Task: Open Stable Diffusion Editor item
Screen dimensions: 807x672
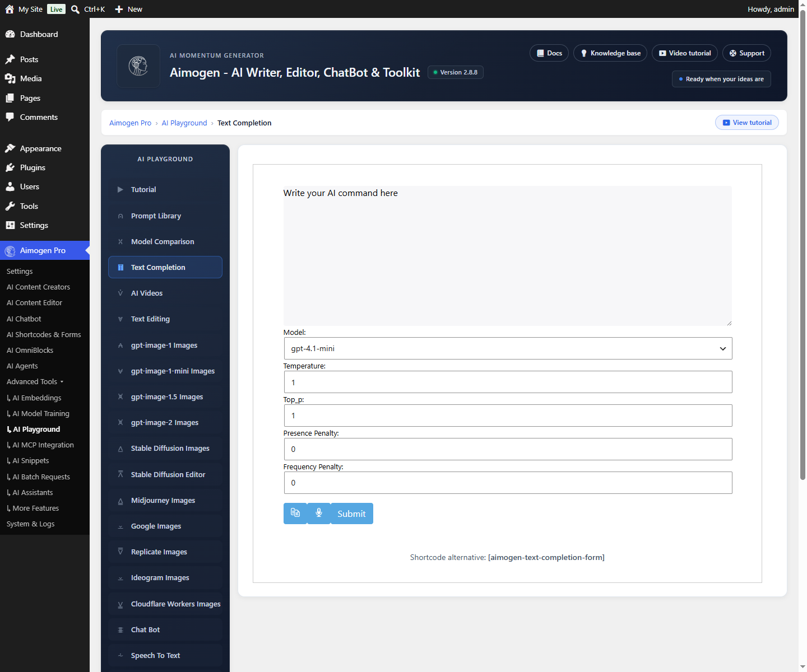Action: point(165,474)
